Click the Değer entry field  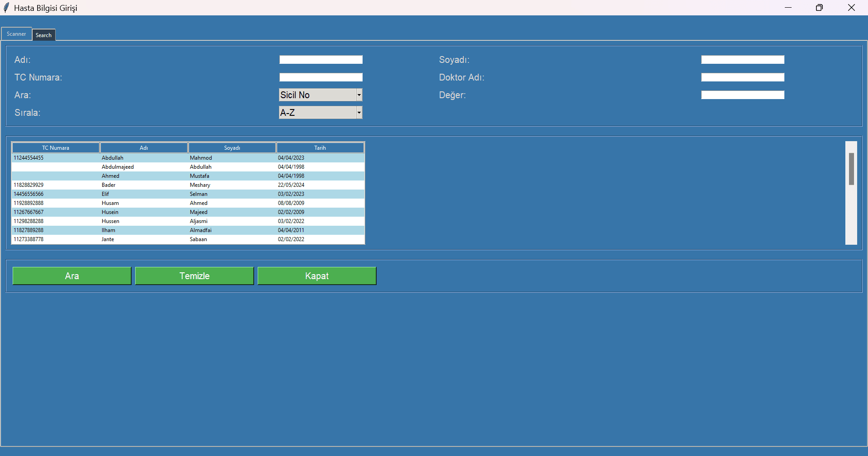742,95
